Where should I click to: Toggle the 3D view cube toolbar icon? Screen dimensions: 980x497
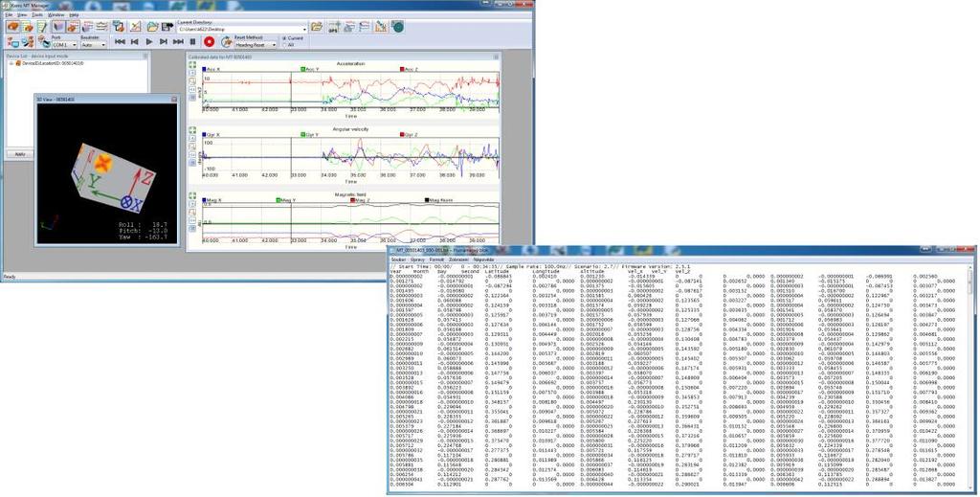pyautogui.click(x=58, y=27)
